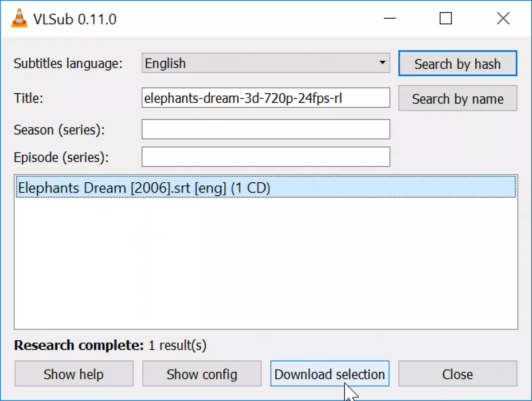Click the Download selection button
The image size is (532, 401).
(330, 374)
